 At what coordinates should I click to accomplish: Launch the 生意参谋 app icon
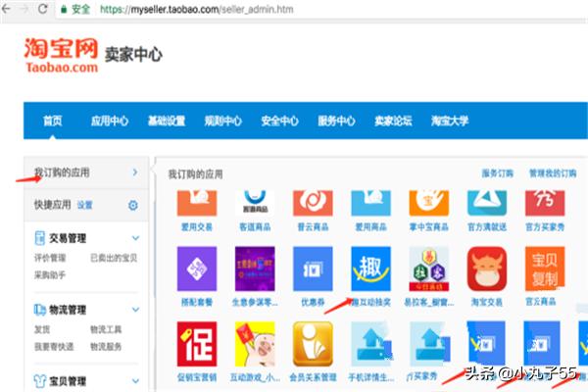[255, 269]
